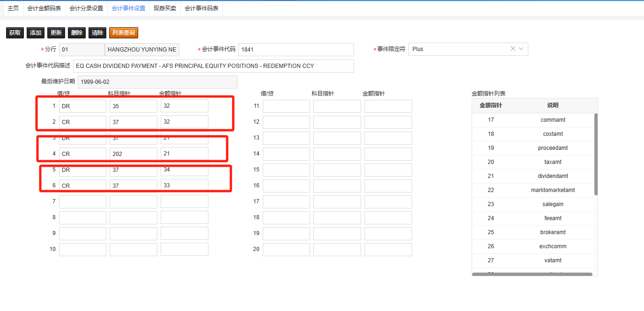Click the empty row 20 金额指针 field
Screen dimensions: 644x311
click(388, 249)
